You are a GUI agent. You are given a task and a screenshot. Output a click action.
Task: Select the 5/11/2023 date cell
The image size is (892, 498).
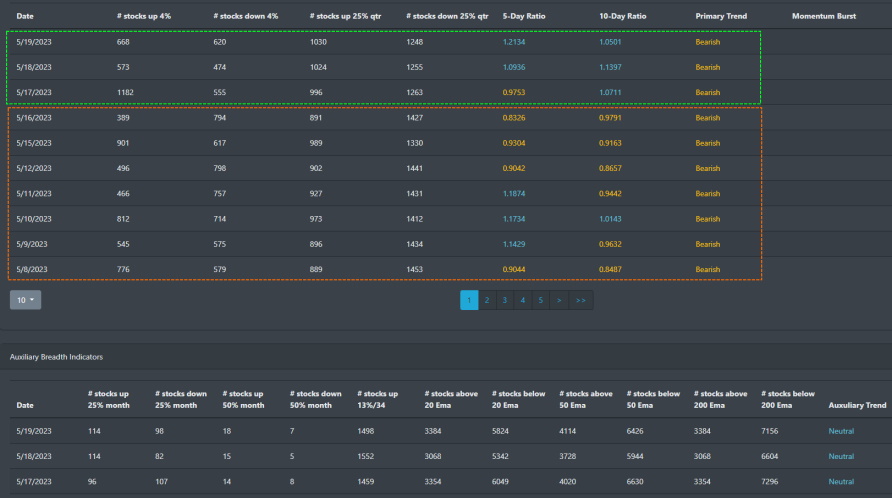(34, 194)
